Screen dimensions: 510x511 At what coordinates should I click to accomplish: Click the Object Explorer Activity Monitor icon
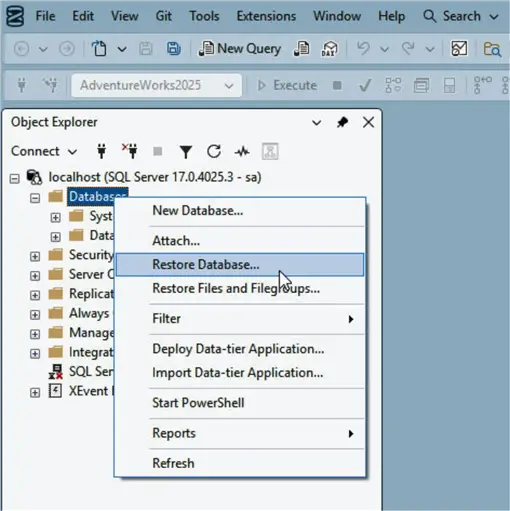[x=242, y=152]
